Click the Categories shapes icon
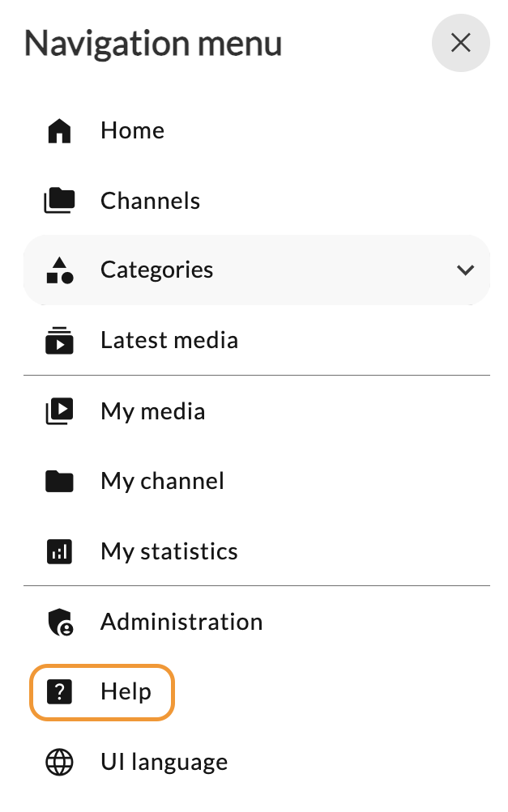Viewport: 508px width, 812px height. coord(60,270)
